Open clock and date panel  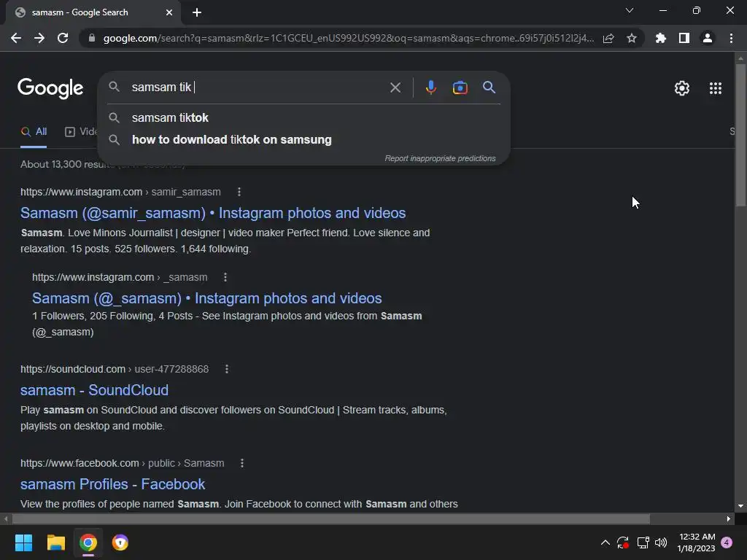tap(697, 542)
